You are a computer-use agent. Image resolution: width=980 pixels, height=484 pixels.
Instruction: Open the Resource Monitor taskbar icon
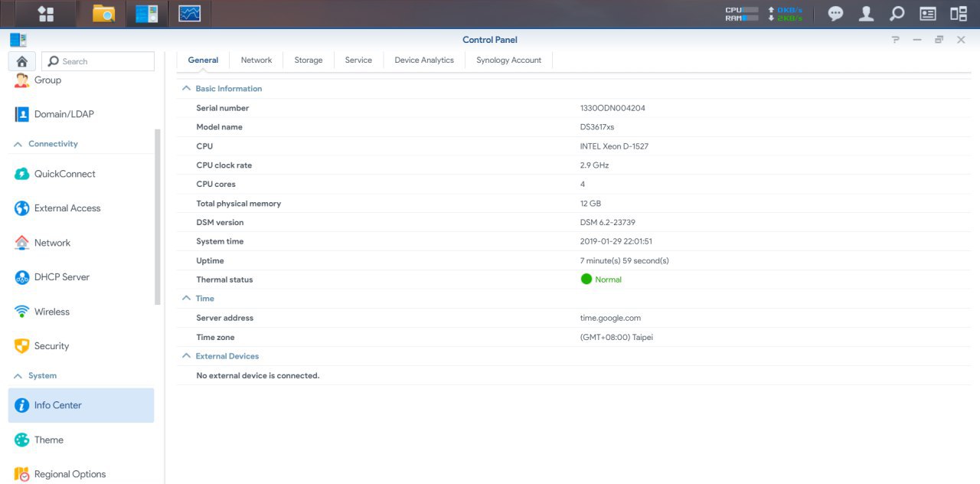189,13
